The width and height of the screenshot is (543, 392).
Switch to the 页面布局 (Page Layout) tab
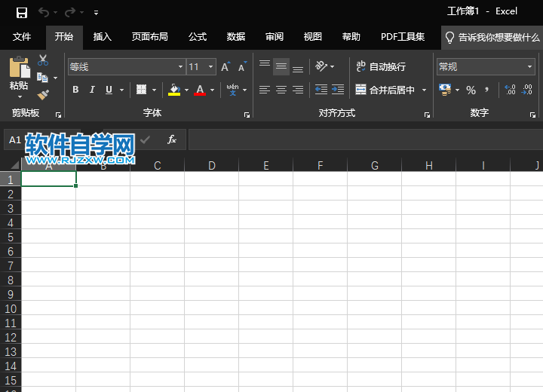coord(150,37)
